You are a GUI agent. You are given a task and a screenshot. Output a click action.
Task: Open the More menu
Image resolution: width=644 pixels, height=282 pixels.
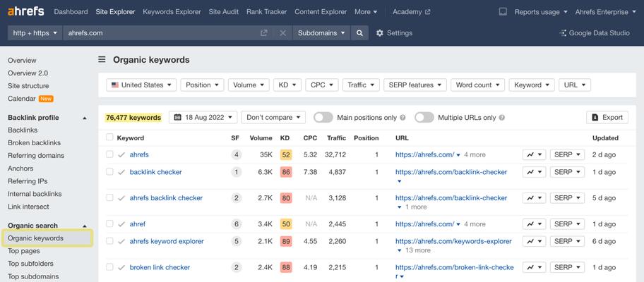[366, 12]
